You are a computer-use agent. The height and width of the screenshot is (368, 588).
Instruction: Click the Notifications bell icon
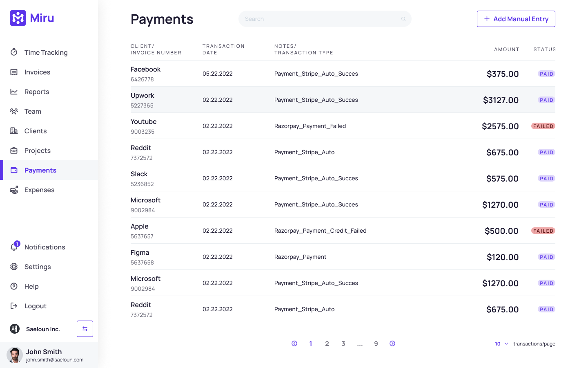(14, 247)
